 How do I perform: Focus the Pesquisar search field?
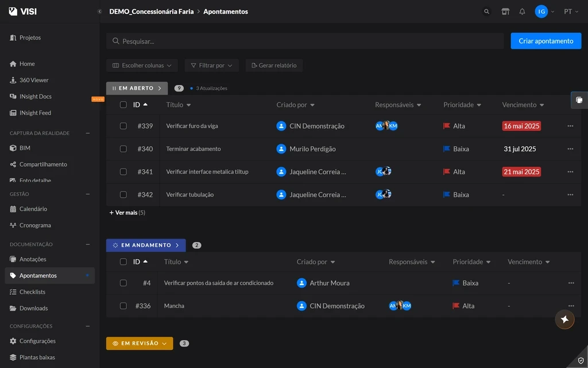point(305,41)
